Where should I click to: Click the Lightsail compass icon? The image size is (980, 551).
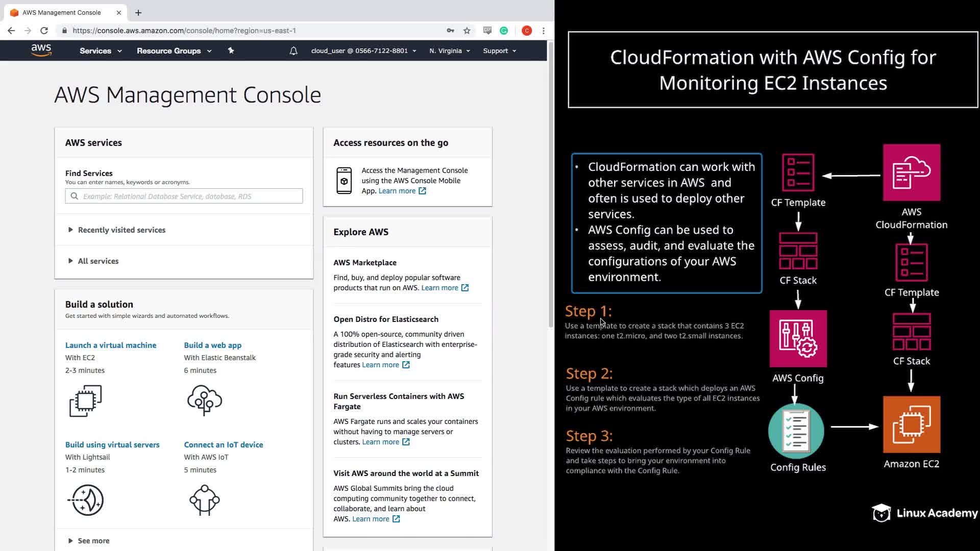coord(86,500)
